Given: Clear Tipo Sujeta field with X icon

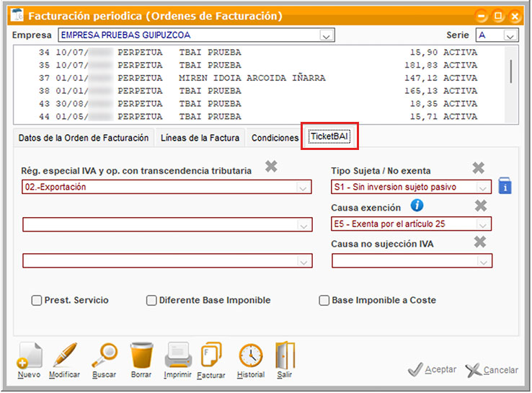Looking at the screenshot, I should point(479,168).
